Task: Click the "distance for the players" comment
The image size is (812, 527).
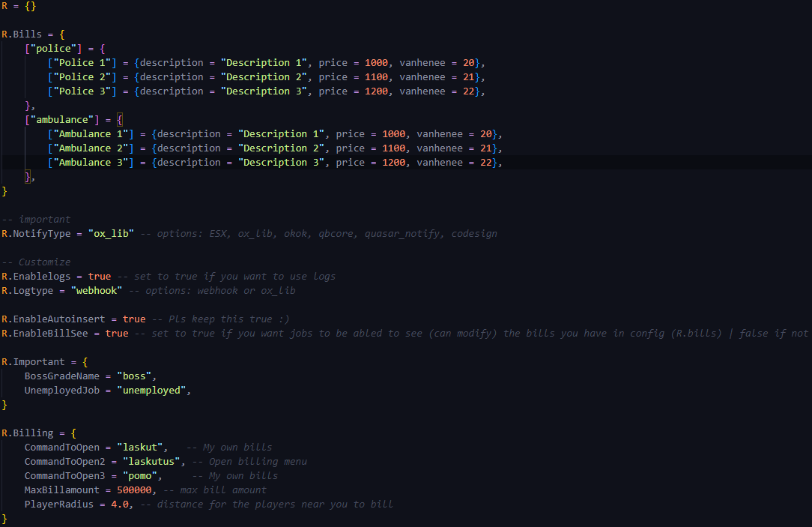Action: point(267,505)
